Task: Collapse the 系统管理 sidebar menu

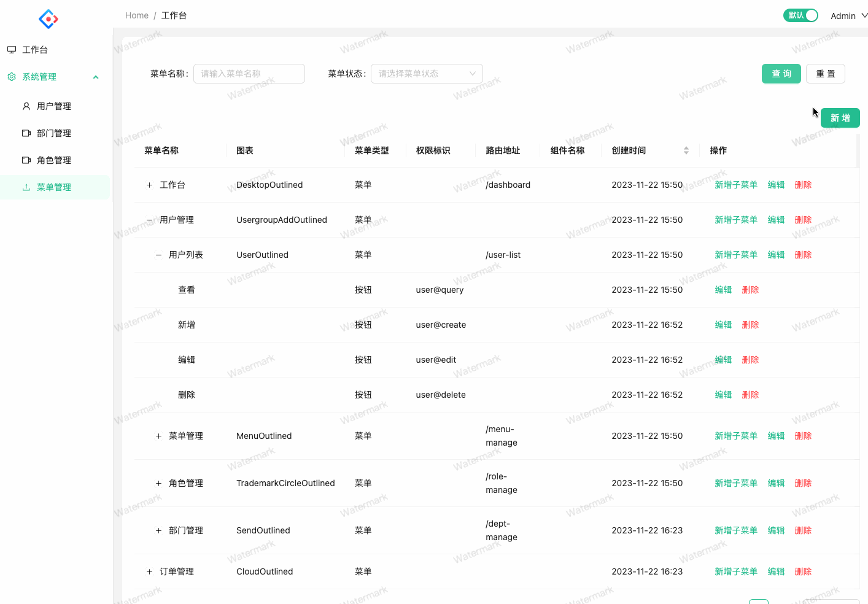Action: coord(95,76)
